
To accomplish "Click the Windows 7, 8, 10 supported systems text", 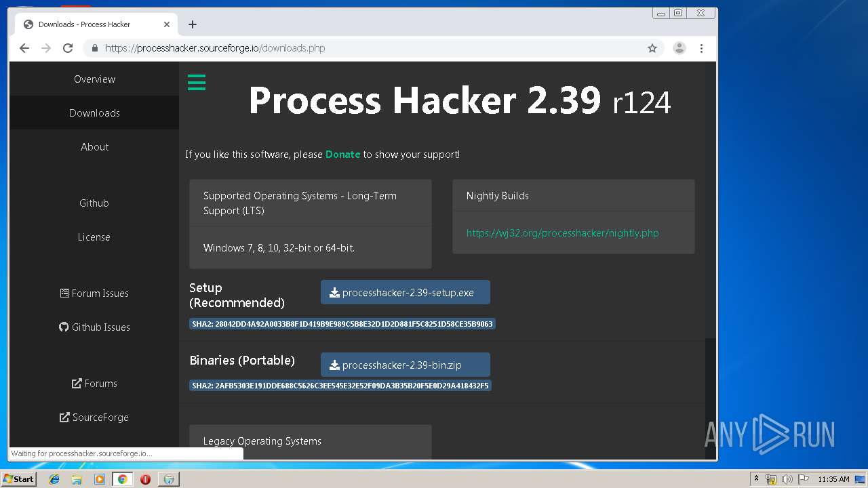I will click(x=279, y=248).
